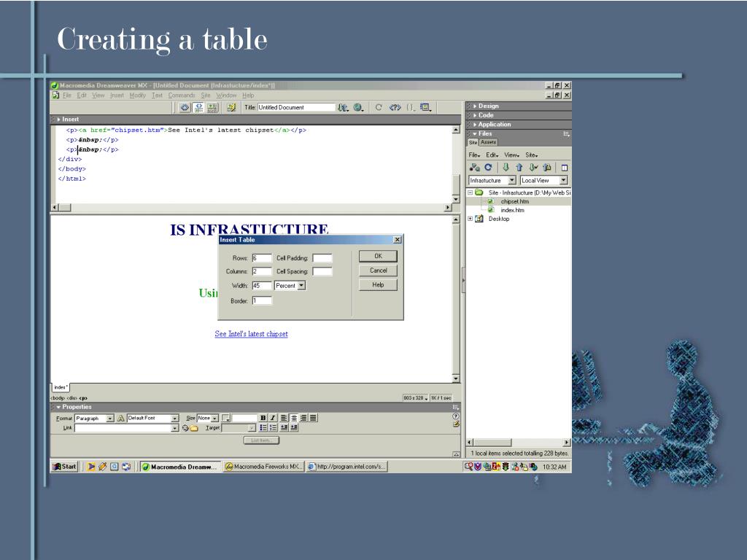Viewport: 747px width, 560px height.
Task: Click See Intel's latest chipset link
Action: point(251,334)
